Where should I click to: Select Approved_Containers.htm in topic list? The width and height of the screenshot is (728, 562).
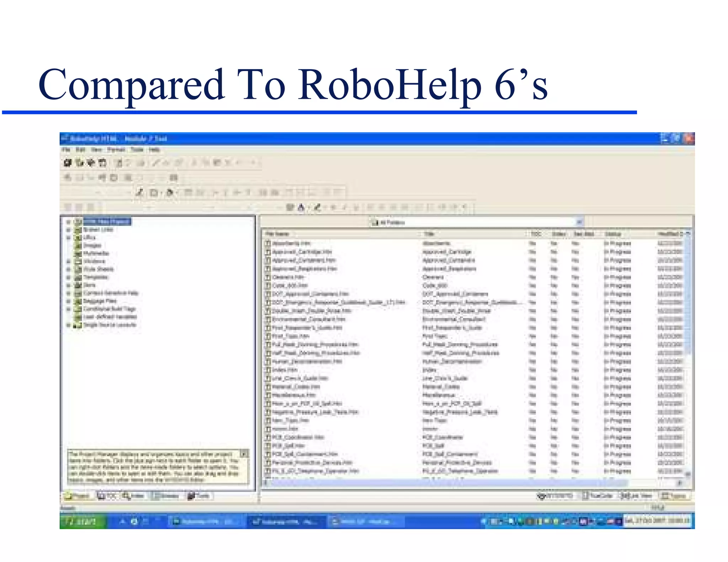304,260
